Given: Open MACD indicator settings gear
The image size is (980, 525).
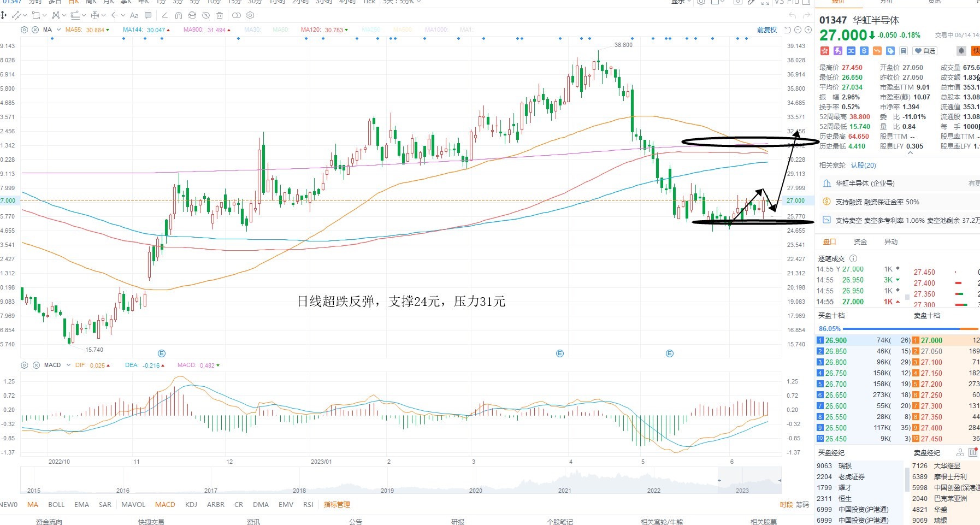Looking at the screenshot, I should point(24,365).
